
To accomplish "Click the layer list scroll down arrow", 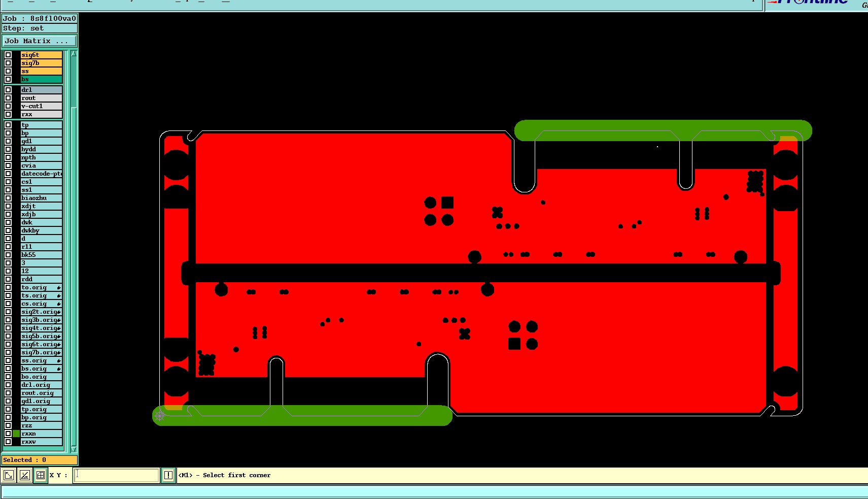I will click(x=74, y=449).
